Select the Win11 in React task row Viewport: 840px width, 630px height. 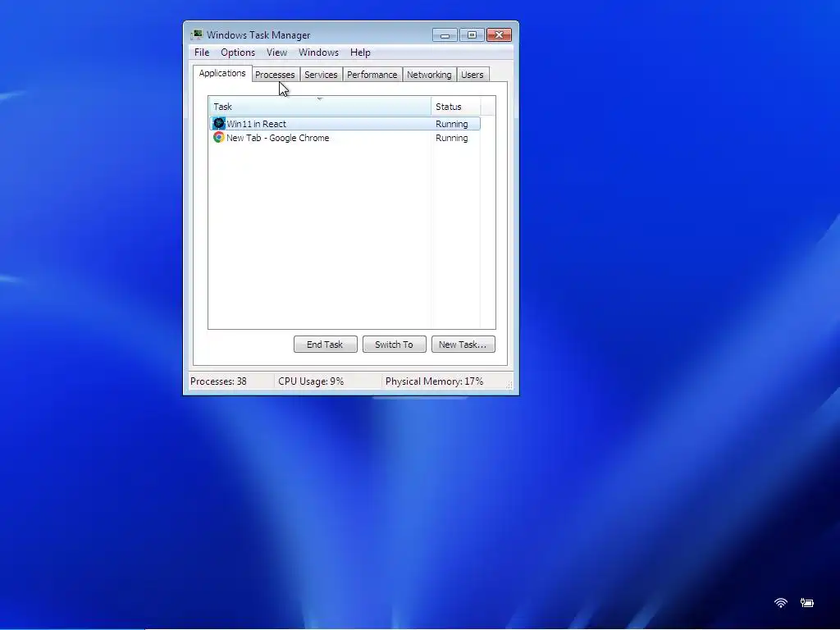(x=345, y=124)
